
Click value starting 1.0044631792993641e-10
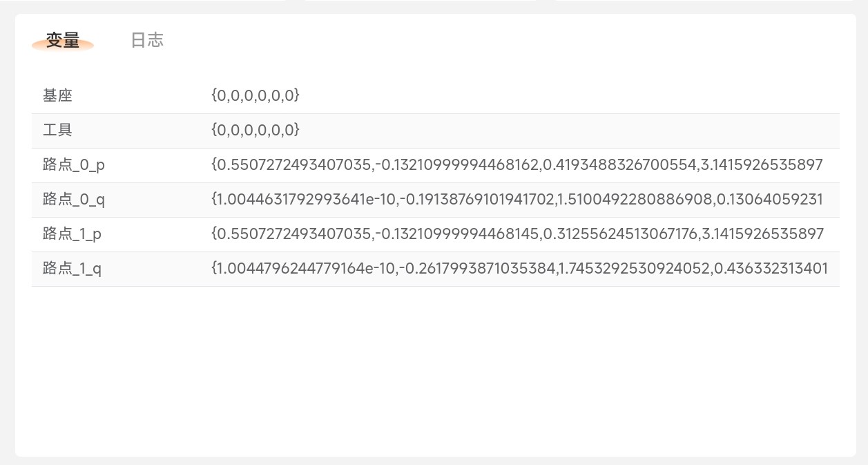(x=517, y=200)
